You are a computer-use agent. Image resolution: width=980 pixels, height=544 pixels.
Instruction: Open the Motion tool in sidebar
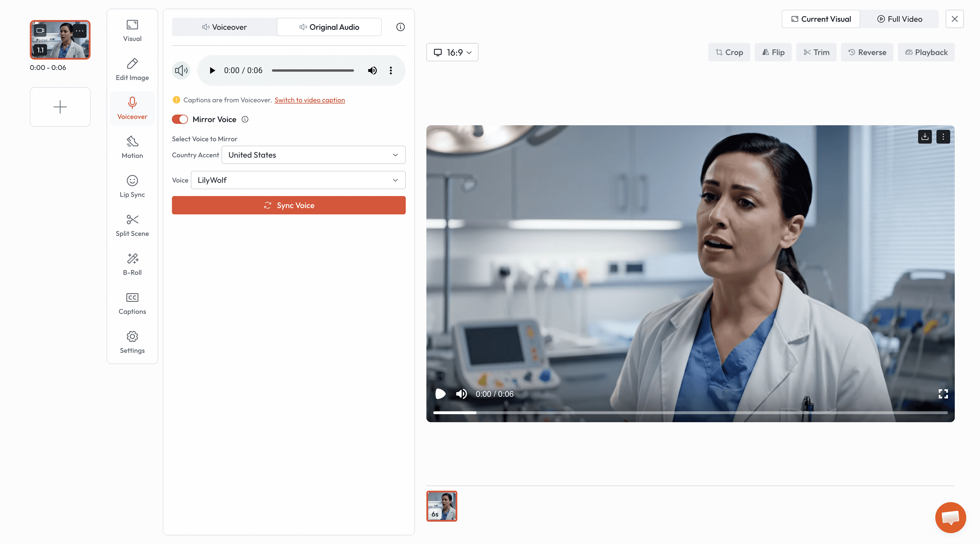click(132, 147)
